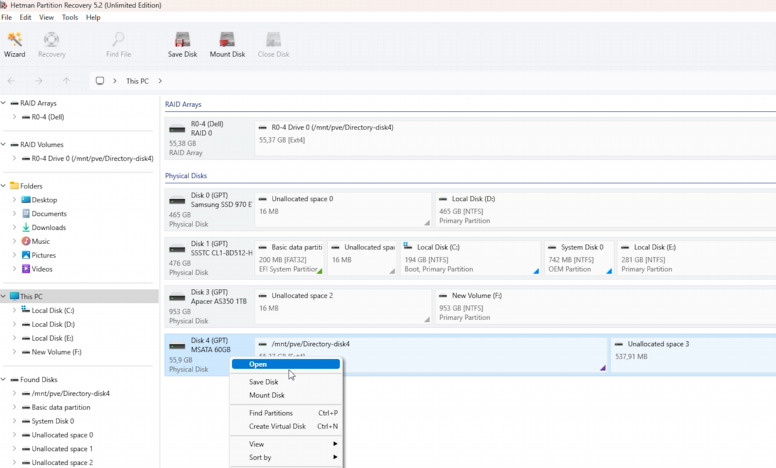The height and width of the screenshot is (468, 776).
Task: Select Disk 3 Apacer AS350 1TB tile
Action: 209,307
